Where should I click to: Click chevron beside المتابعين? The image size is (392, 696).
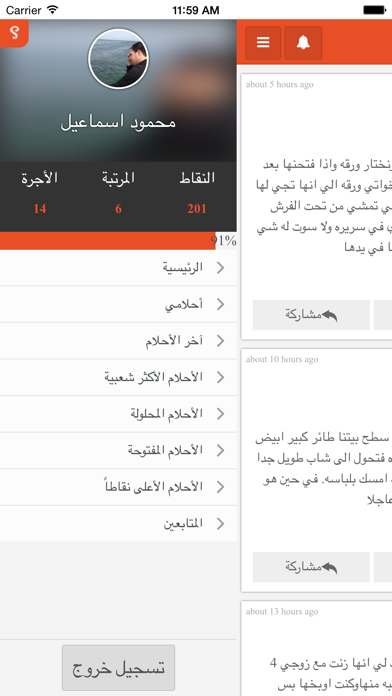[x=220, y=524]
